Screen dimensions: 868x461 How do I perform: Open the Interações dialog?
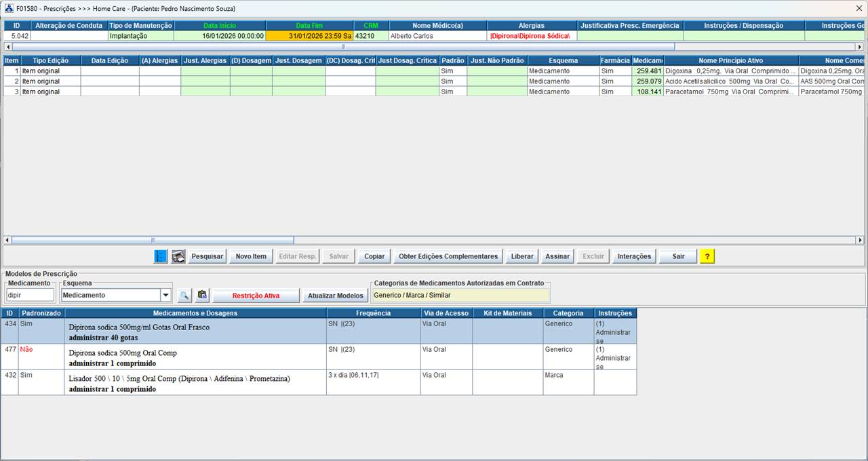[x=634, y=256]
